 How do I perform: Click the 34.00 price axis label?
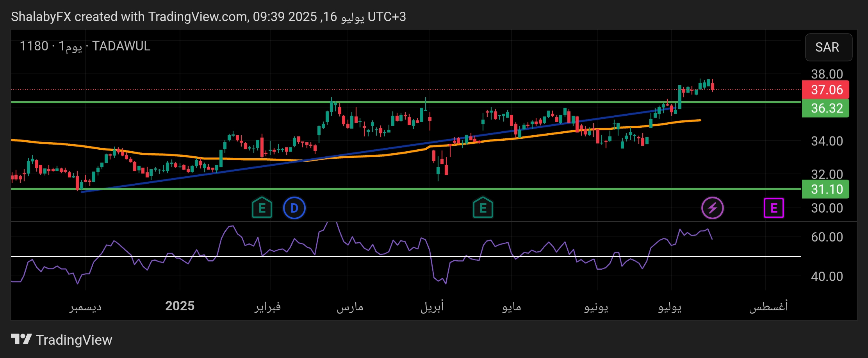(827, 141)
